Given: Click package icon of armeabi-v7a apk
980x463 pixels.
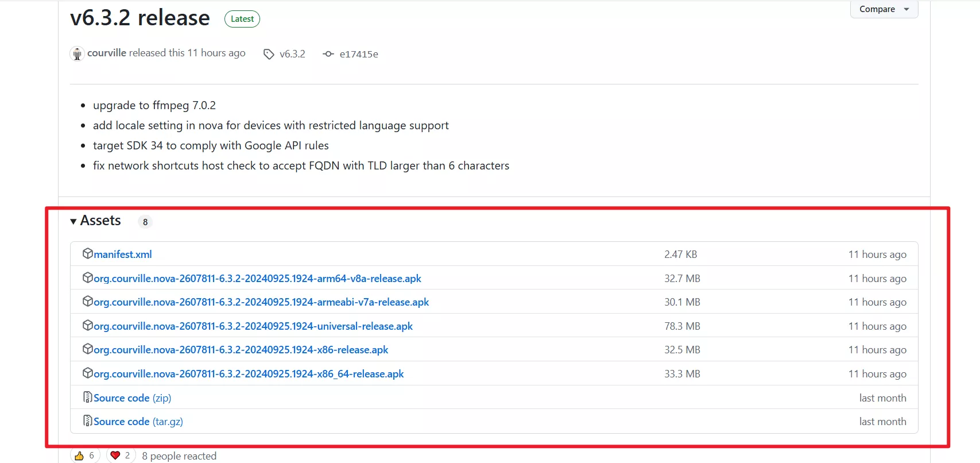Looking at the screenshot, I should point(88,301).
